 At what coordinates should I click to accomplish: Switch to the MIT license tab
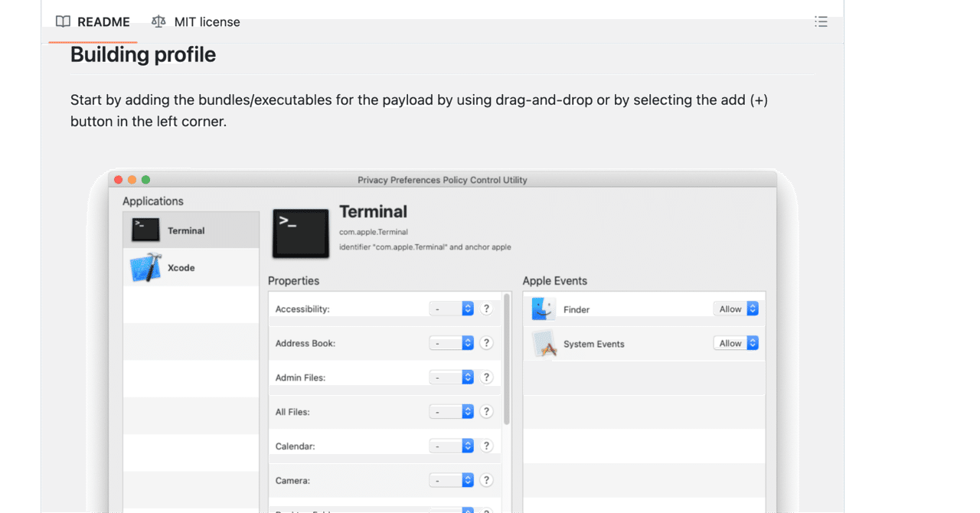coord(196,22)
